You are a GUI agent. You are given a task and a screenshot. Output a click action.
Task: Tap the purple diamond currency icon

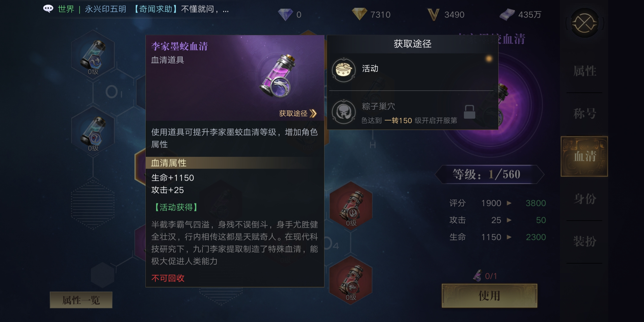click(285, 14)
